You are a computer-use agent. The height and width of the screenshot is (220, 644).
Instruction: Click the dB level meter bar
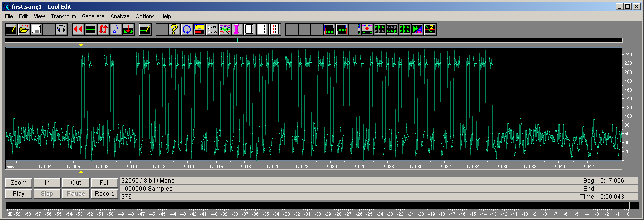322,205
